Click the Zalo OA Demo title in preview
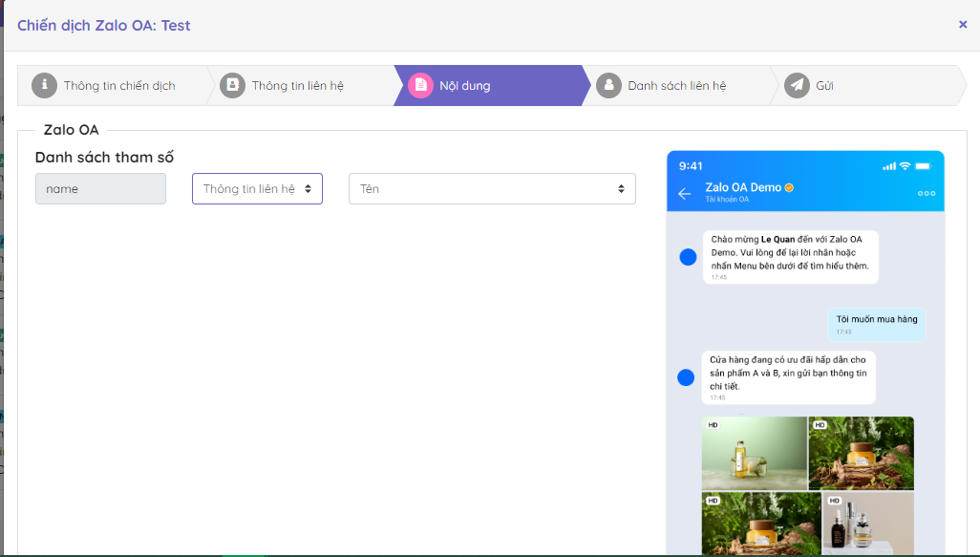The width and height of the screenshot is (980, 557). pyautogui.click(x=743, y=187)
